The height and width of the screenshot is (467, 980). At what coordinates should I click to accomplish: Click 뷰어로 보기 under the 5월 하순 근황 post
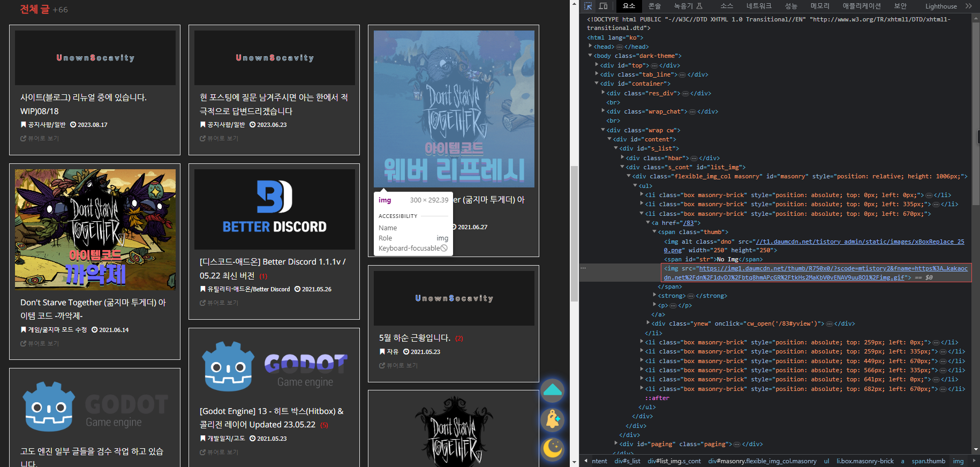pyautogui.click(x=398, y=365)
